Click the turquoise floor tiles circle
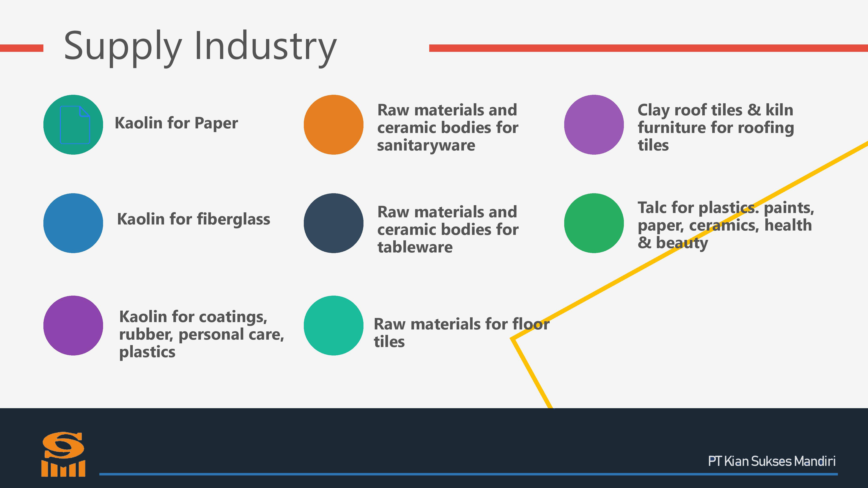 pyautogui.click(x=333, y=325)
